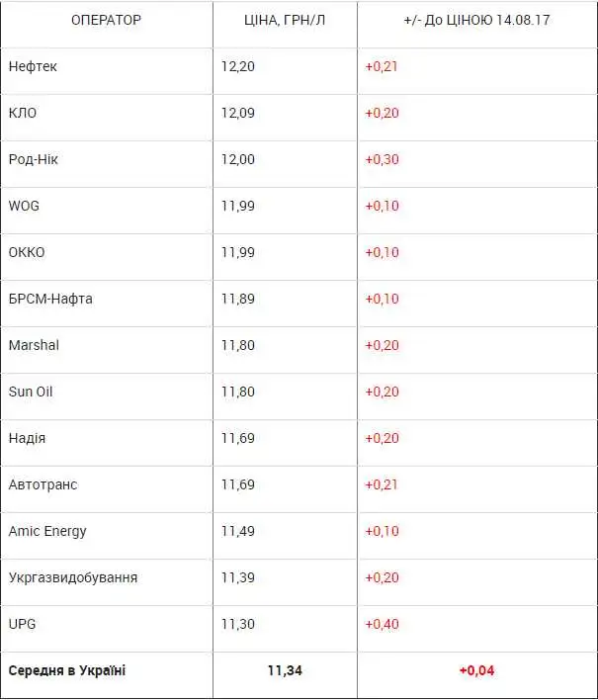Click the Marshal operator name
Viewport: 598px width, 700px height.
[34, 345]
